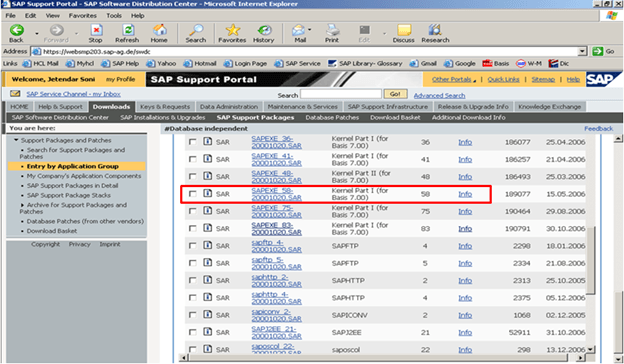
Task: Click the envelope icon beside my Inbox
Action: pyautogui.click(x=15, y=94)
